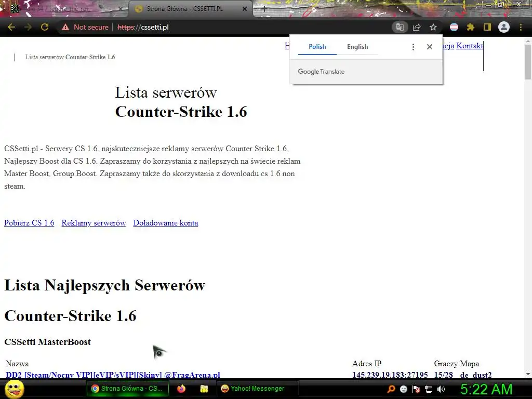Open the network tray icon

tap(429, 389)
